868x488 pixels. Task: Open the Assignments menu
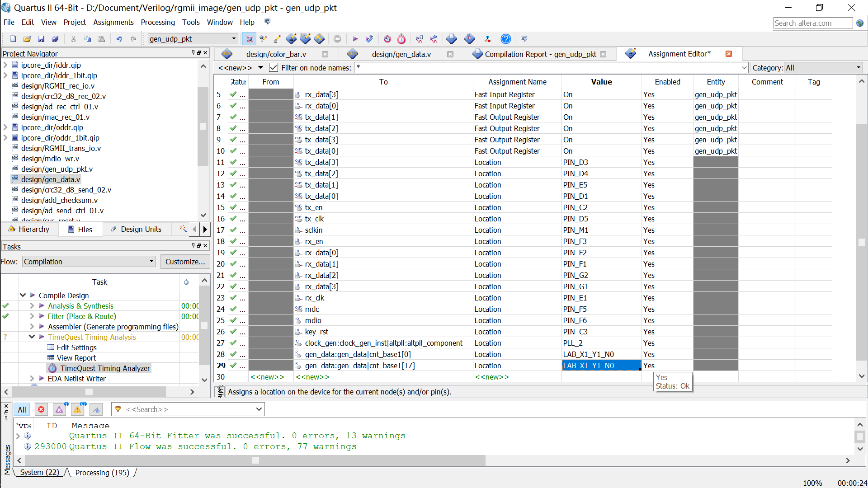coord(113,22)
